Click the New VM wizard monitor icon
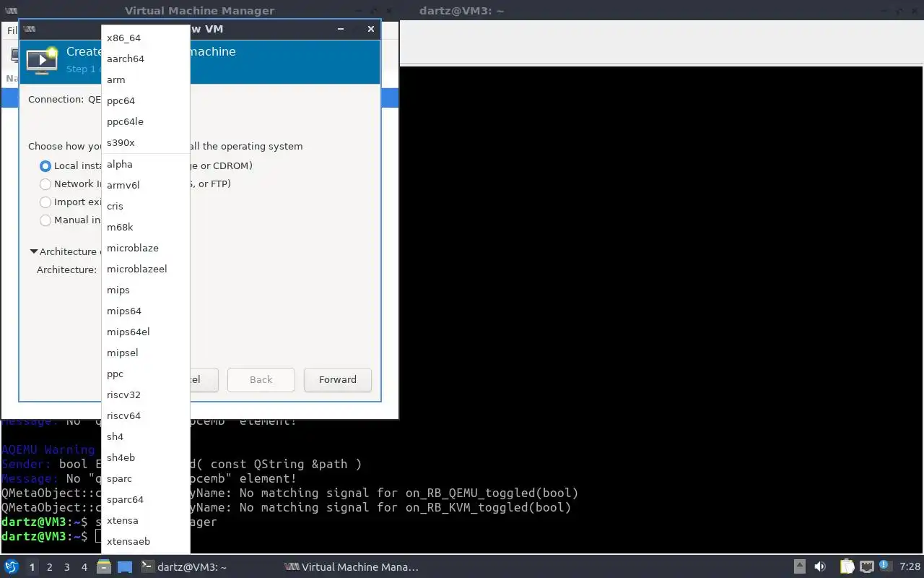Screen dimensions: 924x578 tap(42, 61)
